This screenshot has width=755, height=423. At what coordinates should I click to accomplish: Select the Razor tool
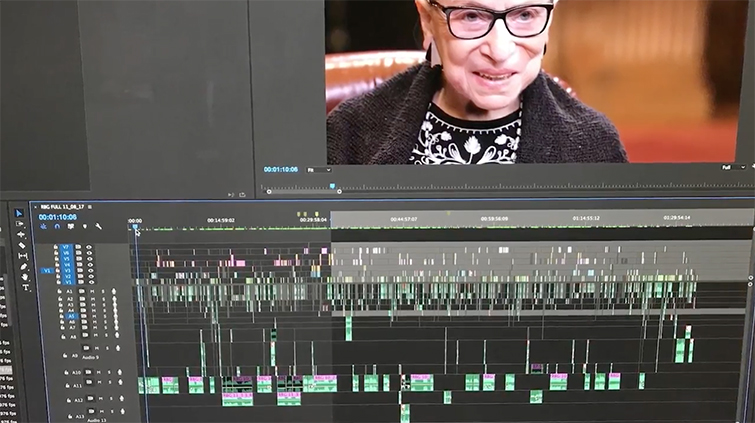22,245
